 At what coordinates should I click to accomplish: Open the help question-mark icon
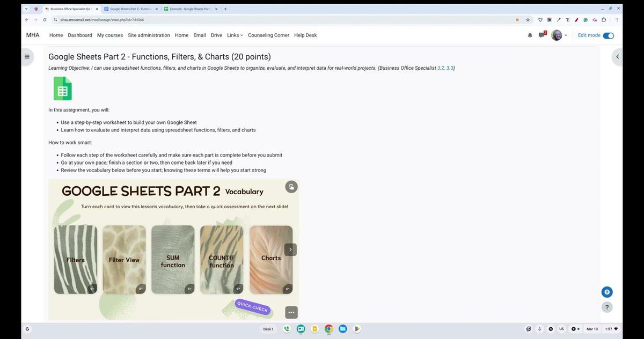(606, 307)
